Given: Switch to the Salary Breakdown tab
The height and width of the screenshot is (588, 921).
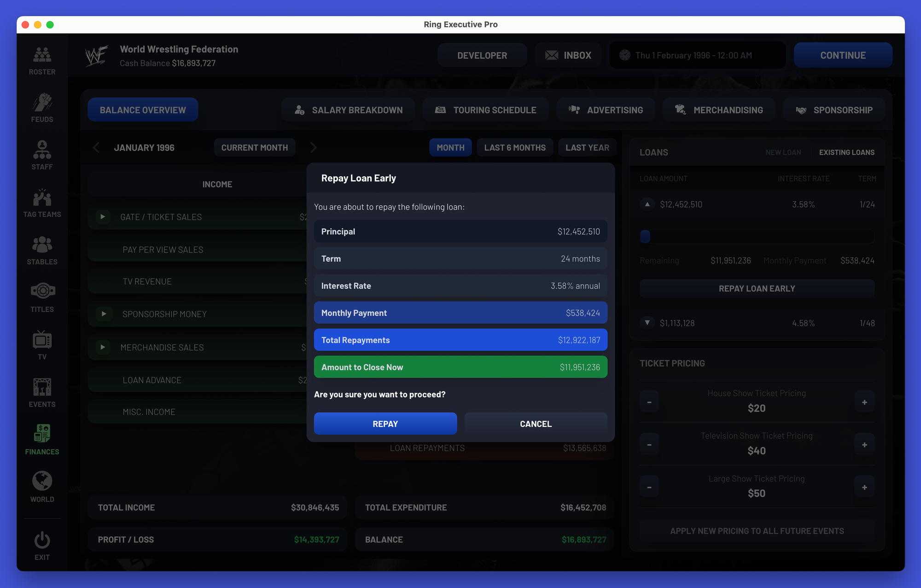Looking at the screenshot, I should [348, 110].
